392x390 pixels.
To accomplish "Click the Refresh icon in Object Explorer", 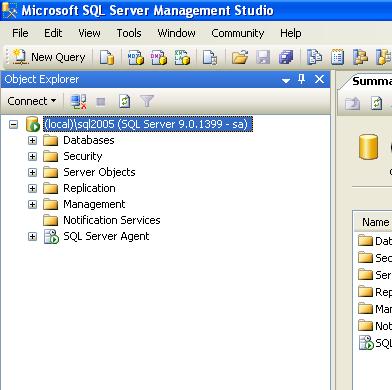I will click(124, 101).
